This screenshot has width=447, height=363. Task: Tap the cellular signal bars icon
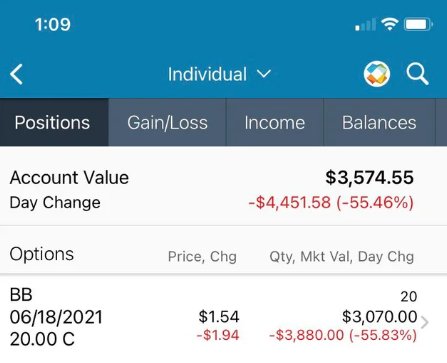[x=365, y=25]
